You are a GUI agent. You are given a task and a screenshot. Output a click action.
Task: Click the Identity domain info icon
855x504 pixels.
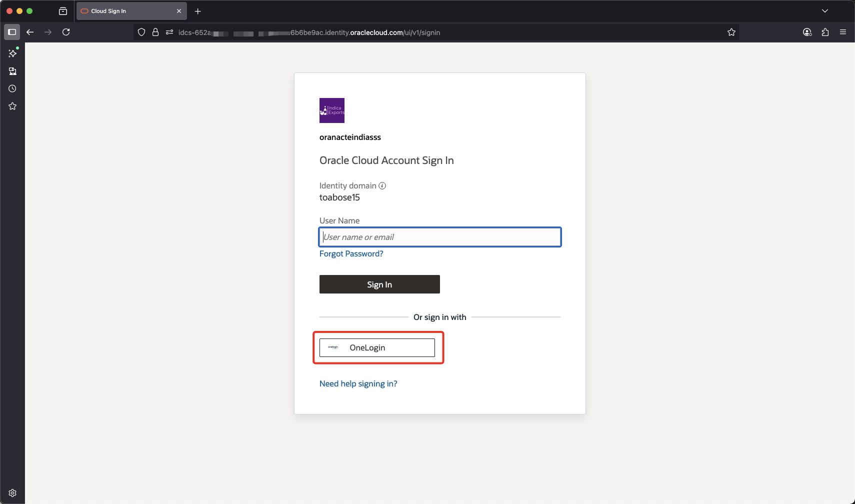[x=382, y=185]
